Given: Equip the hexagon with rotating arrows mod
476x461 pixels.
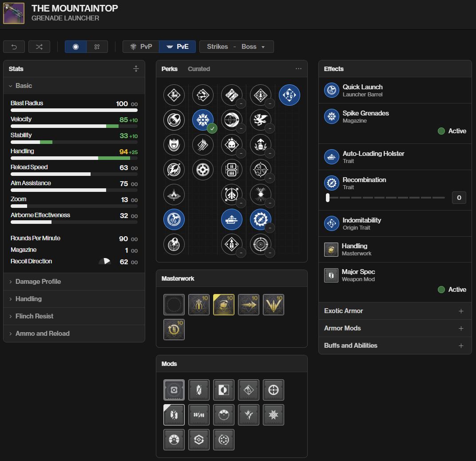Looking at the screenshot, I should (199, 440).
